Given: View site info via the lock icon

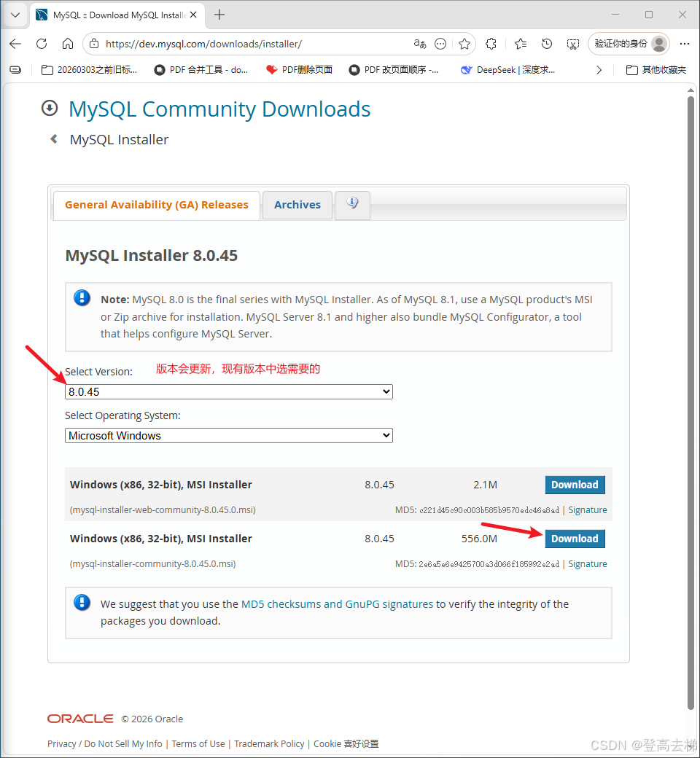Looking at the screenshot, I should click(x=94, y=44).
